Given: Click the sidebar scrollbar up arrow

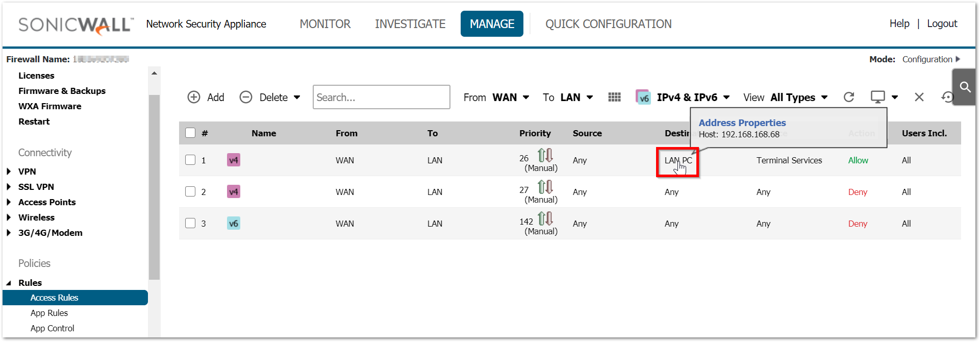Looking at the screenshot, I should click(154, 74).
